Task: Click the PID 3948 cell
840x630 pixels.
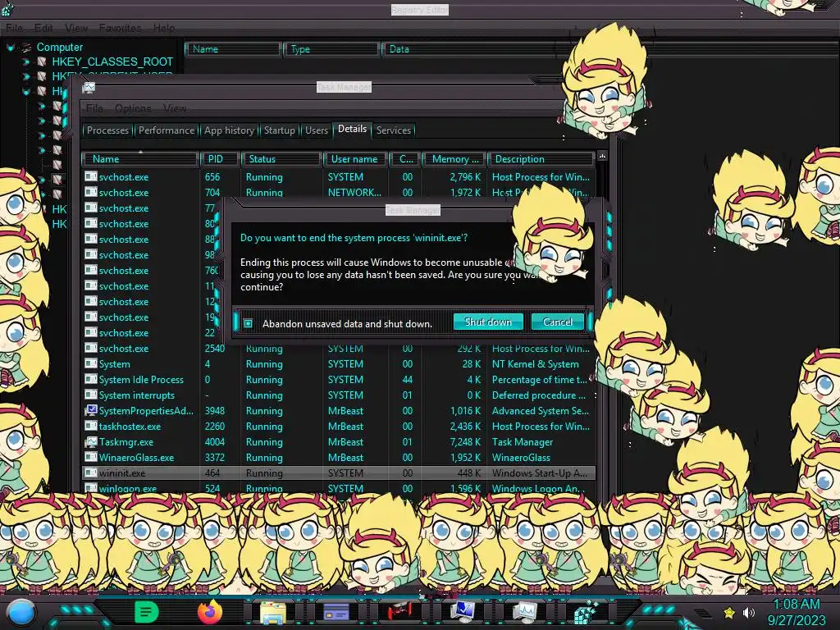Action: [x=215, y=410]
